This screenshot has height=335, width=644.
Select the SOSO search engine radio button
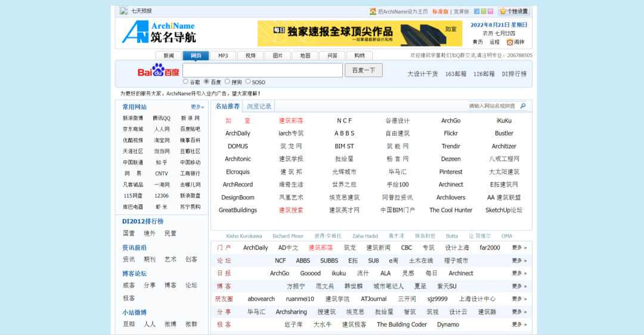tap(247, 81)
